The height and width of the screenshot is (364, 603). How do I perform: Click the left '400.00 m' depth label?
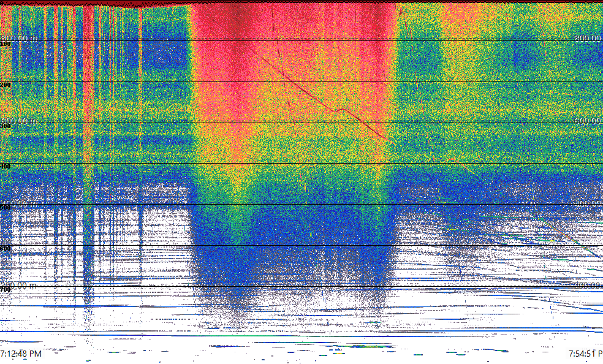click(18, 203)
